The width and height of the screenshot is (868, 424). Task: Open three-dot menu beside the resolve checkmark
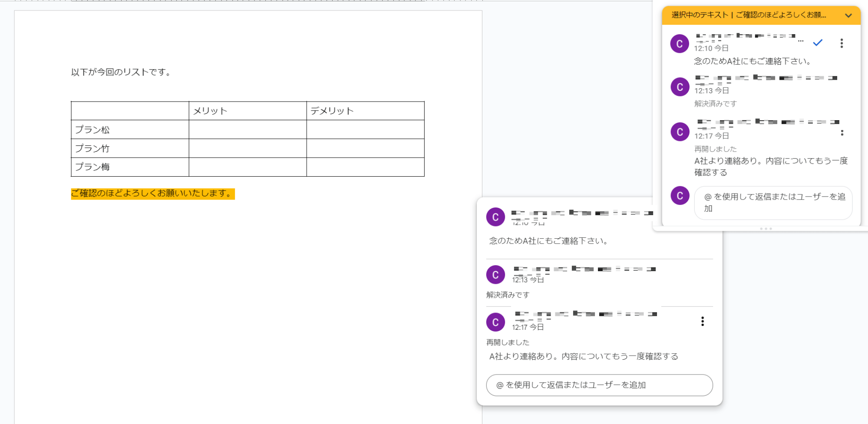tap(842, 43)
